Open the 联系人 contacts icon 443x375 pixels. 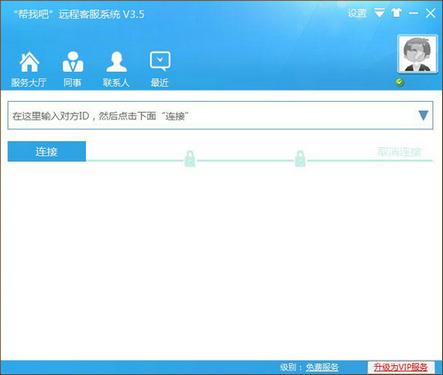pos(116,62)
